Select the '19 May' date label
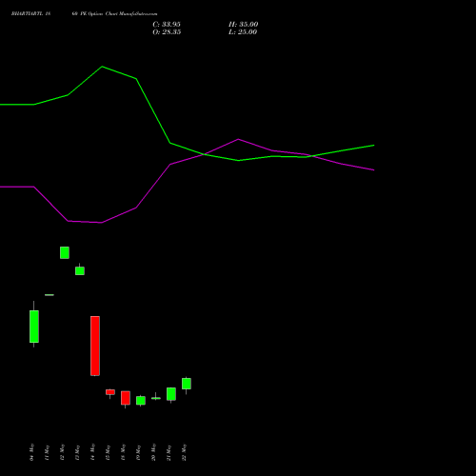 (x=138, y=452)
